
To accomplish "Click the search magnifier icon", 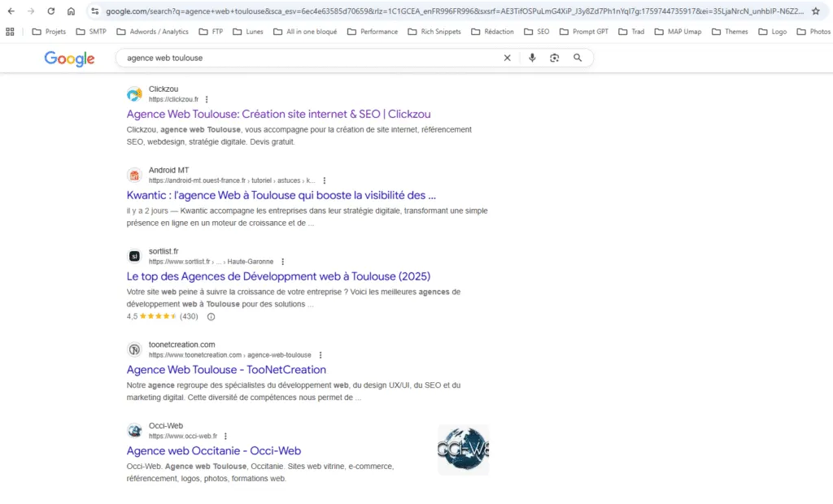I will pos(578,58).
